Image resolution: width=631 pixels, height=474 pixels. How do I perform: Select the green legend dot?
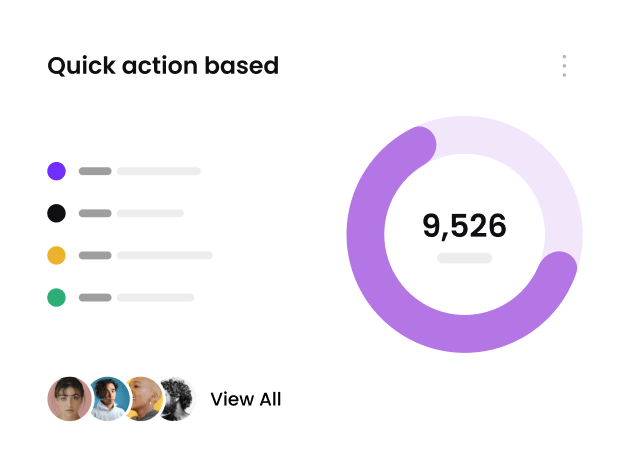click(57, 297)
